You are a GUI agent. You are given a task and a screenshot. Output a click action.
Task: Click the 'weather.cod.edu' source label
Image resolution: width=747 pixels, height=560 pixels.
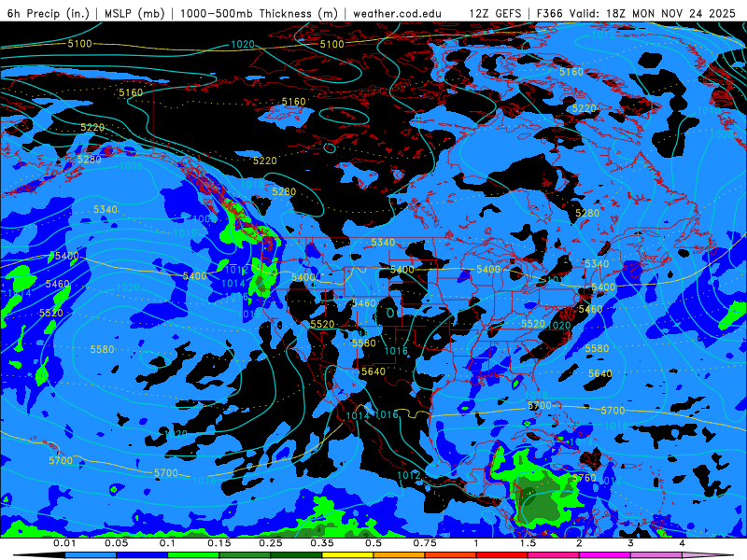click(x=397, y=13)
